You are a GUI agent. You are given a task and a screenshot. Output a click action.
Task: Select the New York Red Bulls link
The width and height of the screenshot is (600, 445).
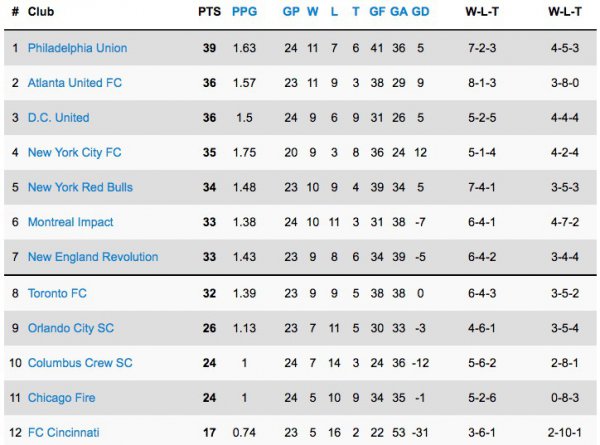pos(80,187)
